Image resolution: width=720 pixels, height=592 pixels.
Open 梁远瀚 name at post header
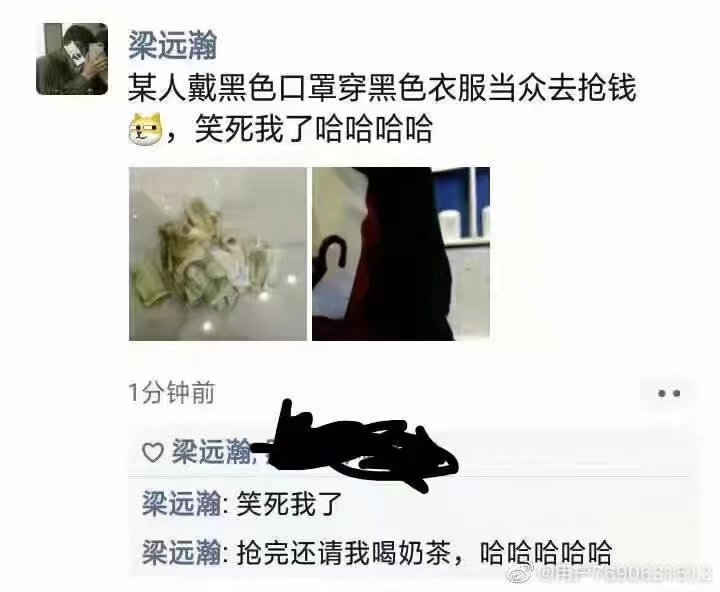coord(172,45)
